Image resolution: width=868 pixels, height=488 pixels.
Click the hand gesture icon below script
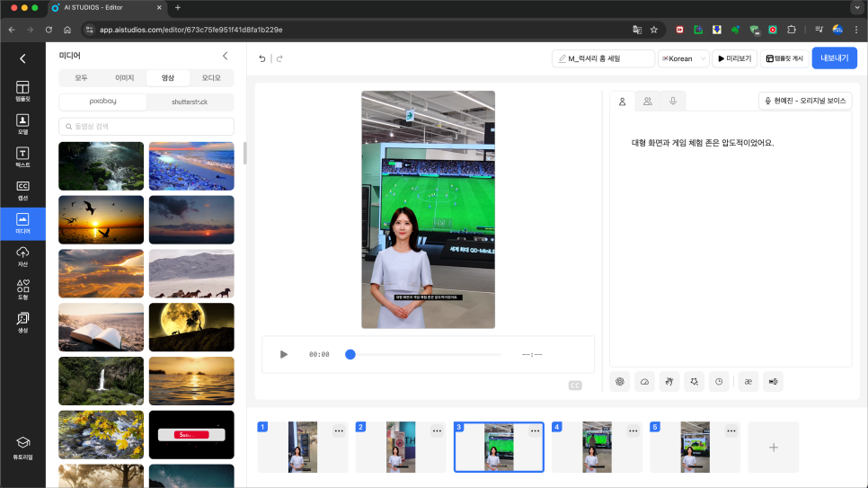669,382
